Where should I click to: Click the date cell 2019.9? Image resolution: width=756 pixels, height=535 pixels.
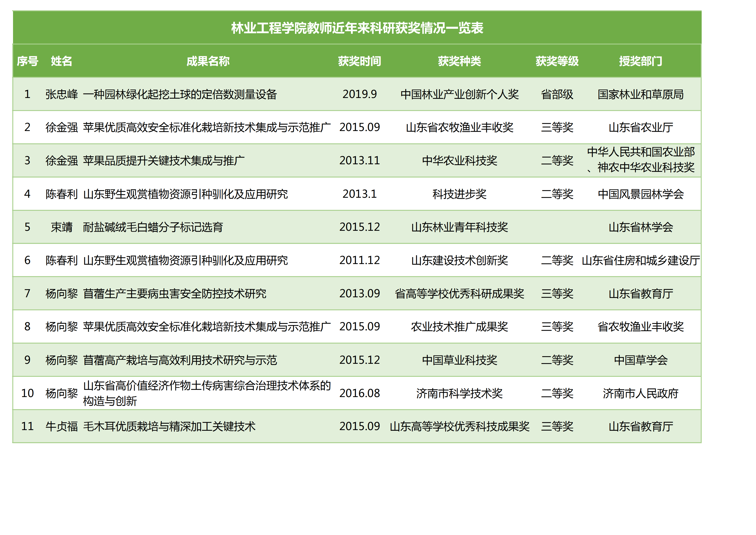click(359, 94)
